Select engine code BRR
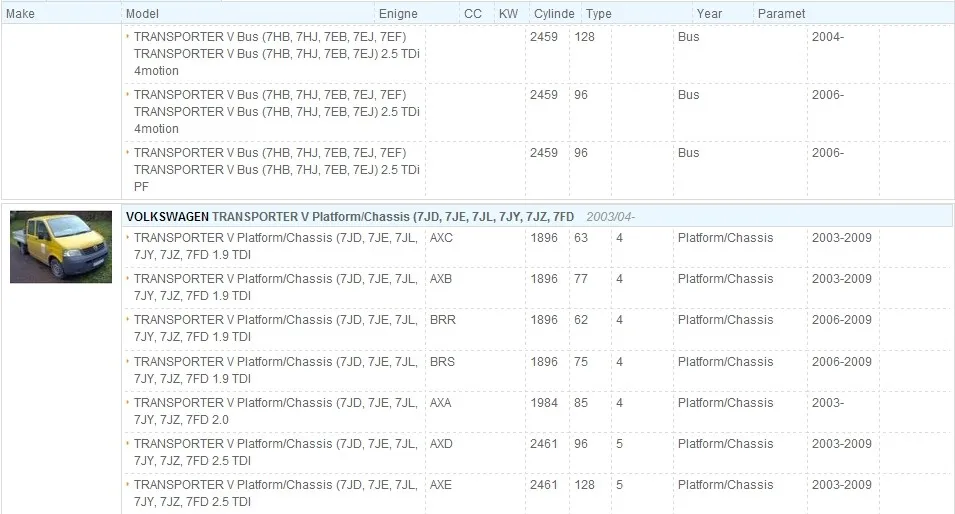The height and width of the screenshot is (514, 955). point(442,320)
